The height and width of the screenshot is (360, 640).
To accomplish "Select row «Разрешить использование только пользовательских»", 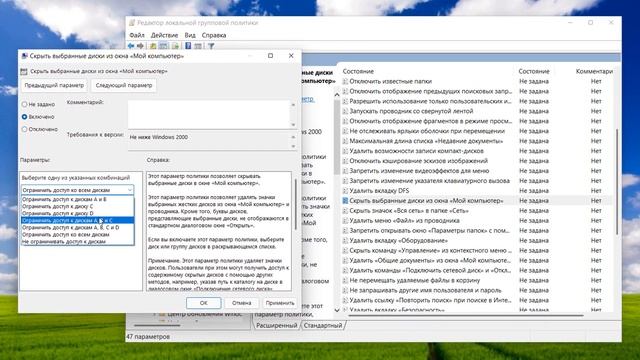I will [477, 101].
